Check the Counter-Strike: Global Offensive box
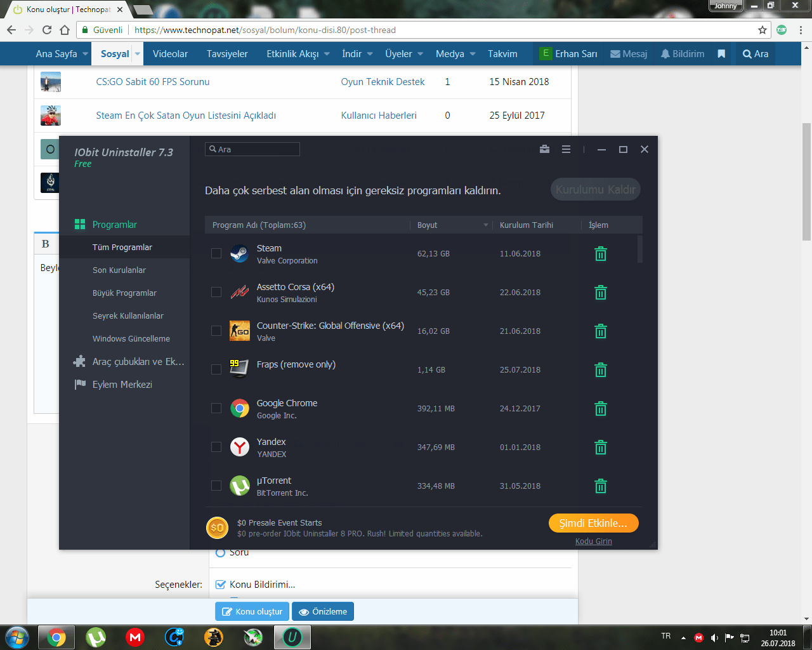The image size is (812, 650). click(x=216, y=331)
